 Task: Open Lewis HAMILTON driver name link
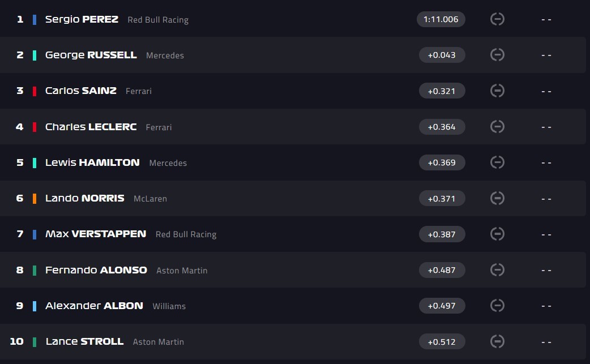pyautogui.click(x=92, y=162)
